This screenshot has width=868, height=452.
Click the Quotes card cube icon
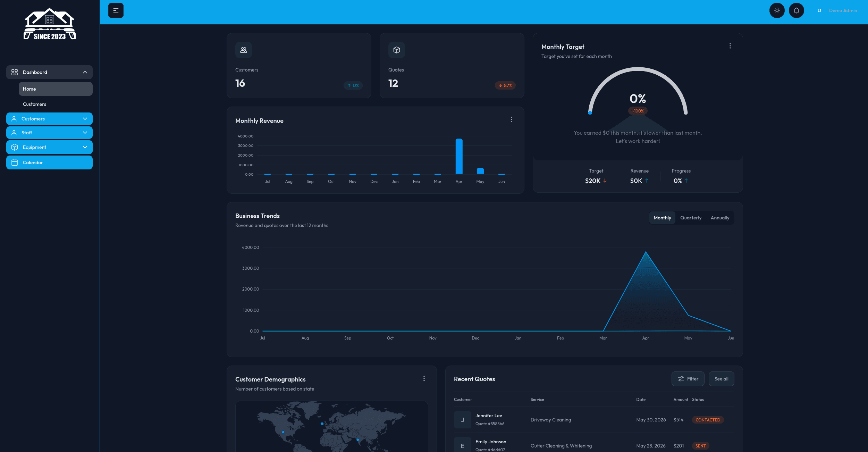click(x=397, y=50)
